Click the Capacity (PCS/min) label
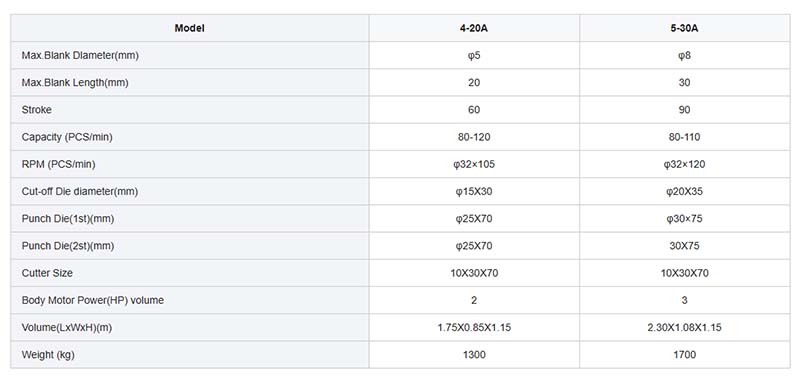Viewport: 800px width, 381px height. (x=67, y=137)
